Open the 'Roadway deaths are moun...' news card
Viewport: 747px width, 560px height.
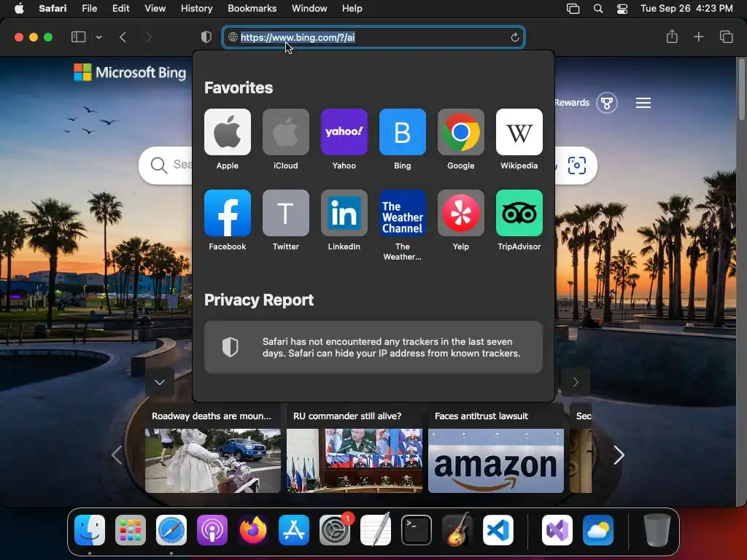point(212,448)
